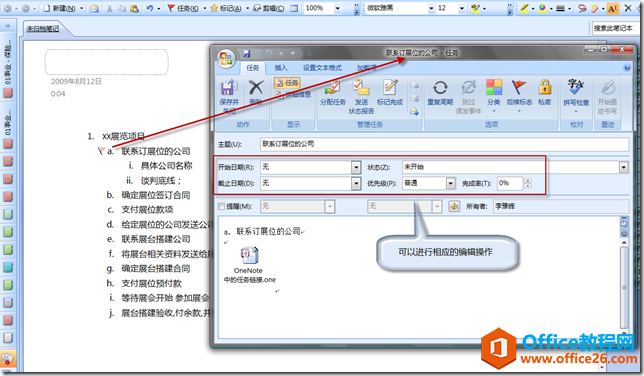Open highlighter color dropdown arrow
Image resolution: width=644 pixels, height=376 pixels.
click(x=533, y=8)
